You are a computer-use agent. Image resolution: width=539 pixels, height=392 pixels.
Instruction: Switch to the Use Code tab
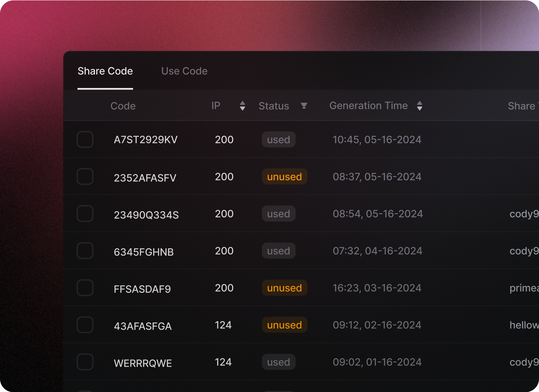tap(184, 71)
